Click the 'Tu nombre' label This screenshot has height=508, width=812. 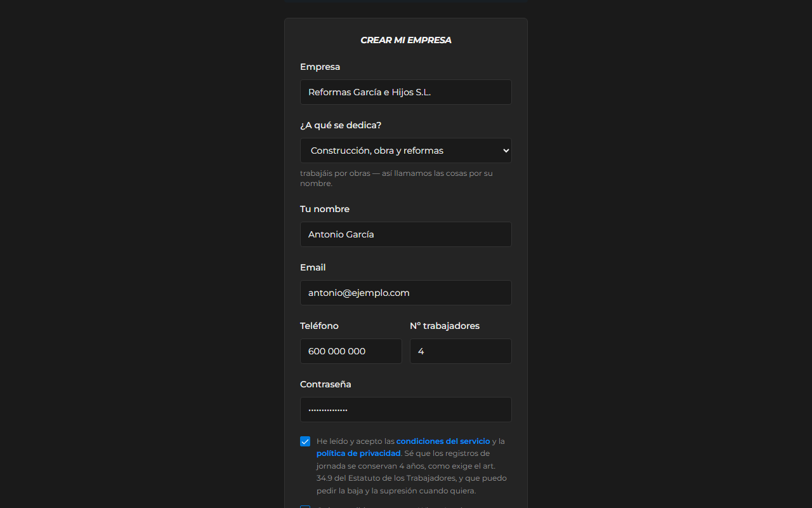[x=325, y=209]
